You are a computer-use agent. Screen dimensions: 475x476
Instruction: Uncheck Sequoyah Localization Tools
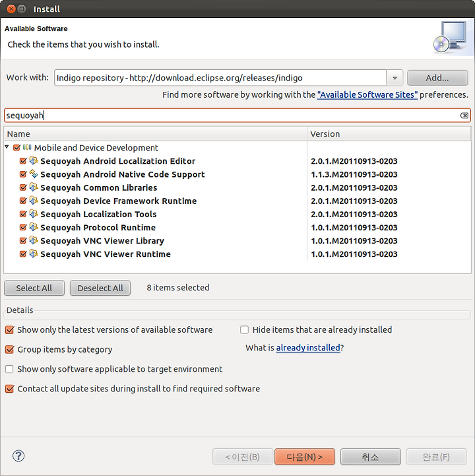(23, 214)
